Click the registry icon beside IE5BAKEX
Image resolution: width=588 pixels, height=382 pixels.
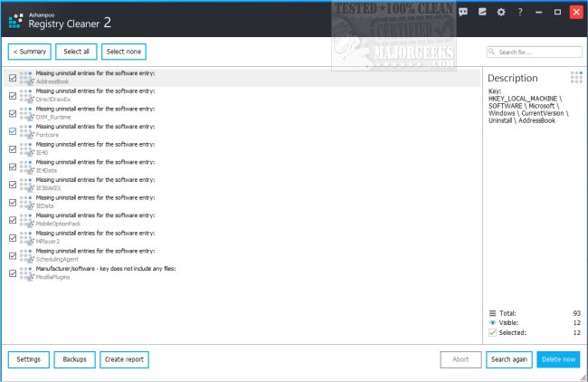pos(26,185)
